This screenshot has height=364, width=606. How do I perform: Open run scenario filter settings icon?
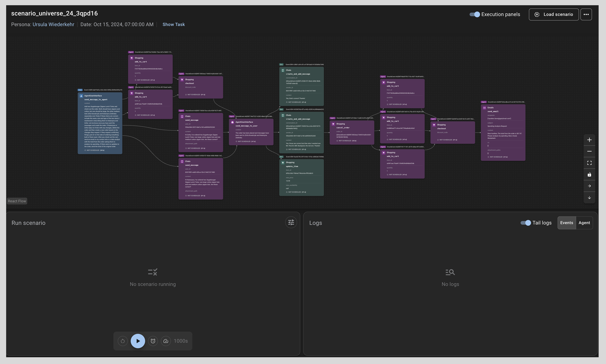tap(291, 222)
